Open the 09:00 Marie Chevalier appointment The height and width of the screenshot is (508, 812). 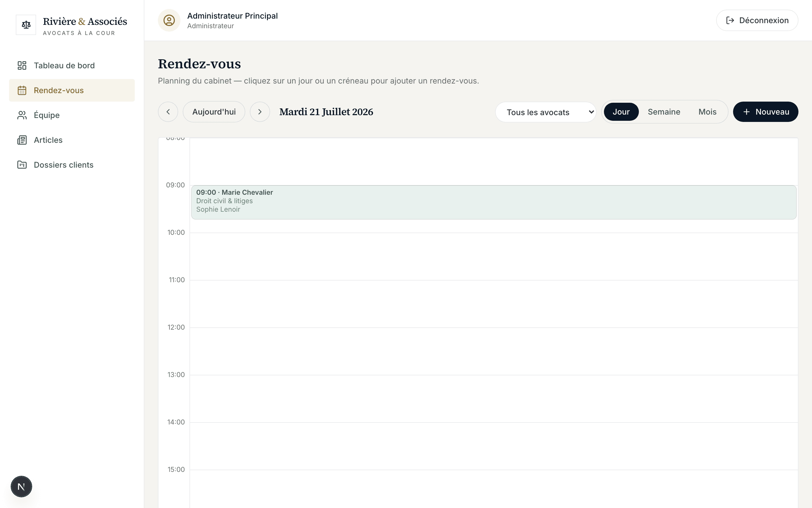tap(494, 202)
